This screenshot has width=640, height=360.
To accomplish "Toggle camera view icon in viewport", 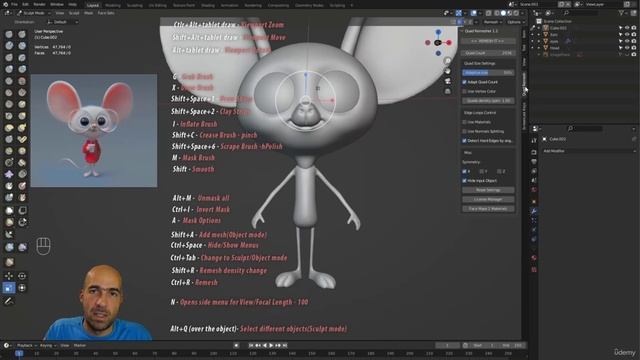I will [x=448, y=81].
